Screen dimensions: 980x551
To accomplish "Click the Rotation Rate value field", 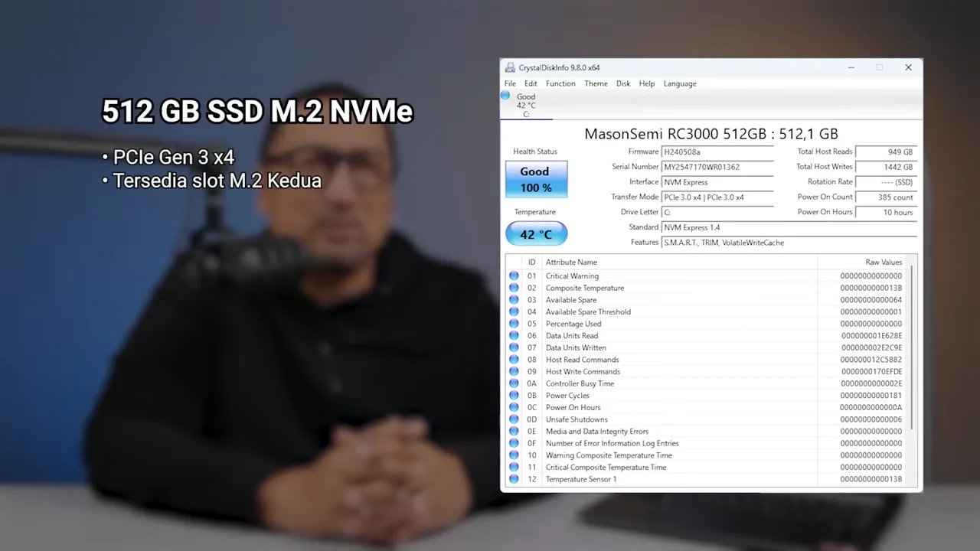I will pos(886,182).
